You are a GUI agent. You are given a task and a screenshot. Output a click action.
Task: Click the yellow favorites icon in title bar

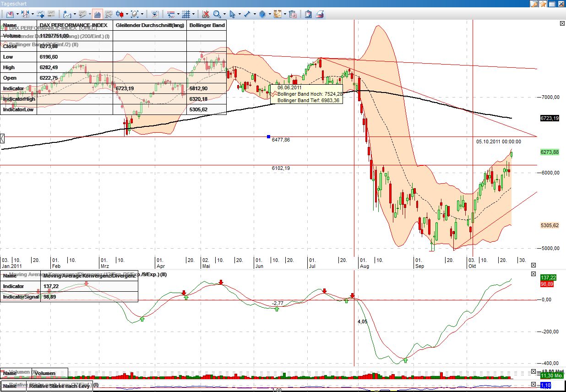click(543, 4)
